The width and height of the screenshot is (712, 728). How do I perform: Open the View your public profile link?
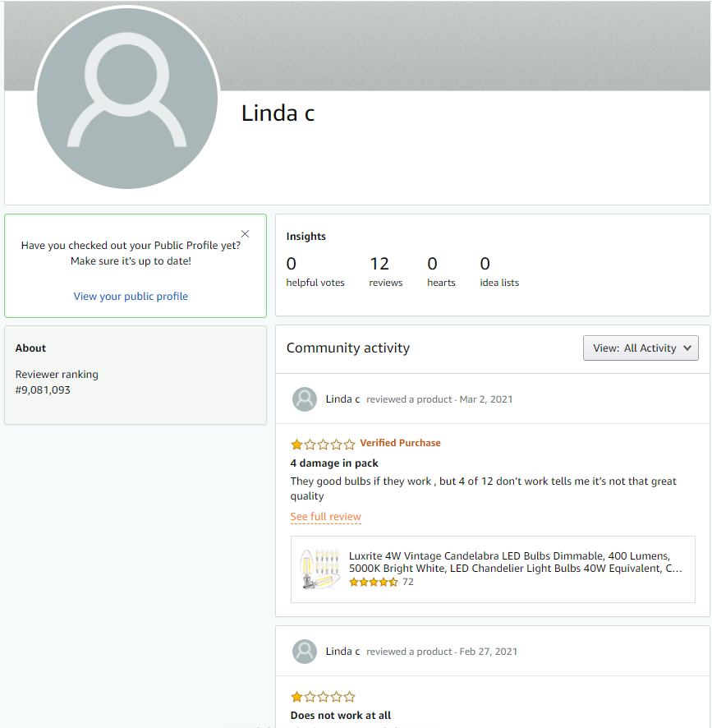pos(131,297)
